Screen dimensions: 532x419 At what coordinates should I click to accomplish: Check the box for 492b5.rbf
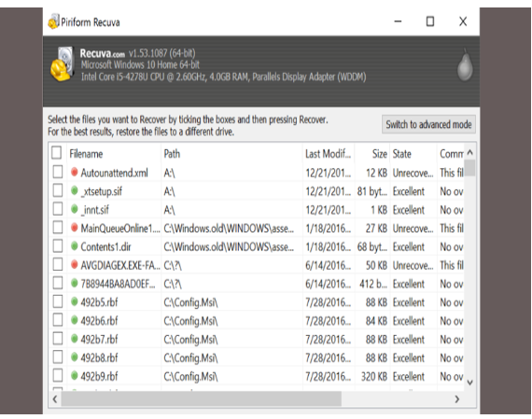point(58,301)
